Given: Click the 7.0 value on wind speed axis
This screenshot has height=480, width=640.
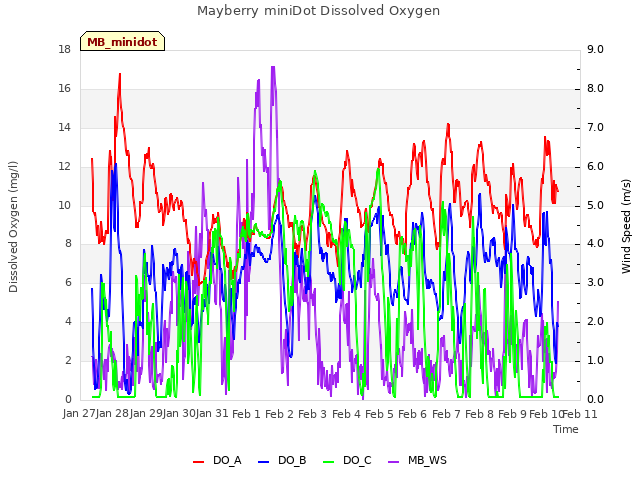Looking at the screenshot, I should (x=595, y=127).
